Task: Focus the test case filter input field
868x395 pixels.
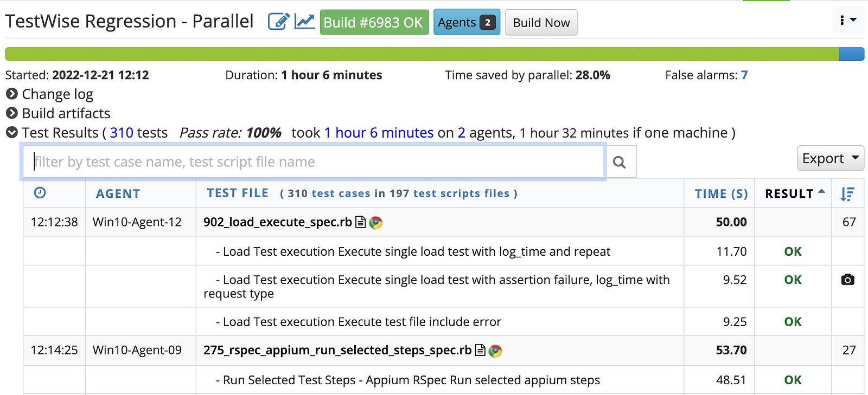Action: click(314, 161)
